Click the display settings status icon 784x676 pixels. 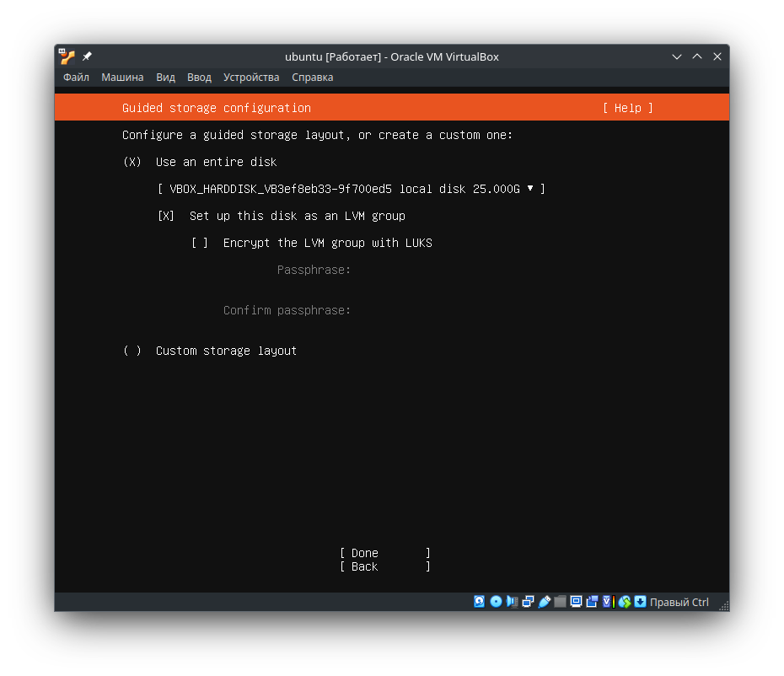(x=576, y=602)
